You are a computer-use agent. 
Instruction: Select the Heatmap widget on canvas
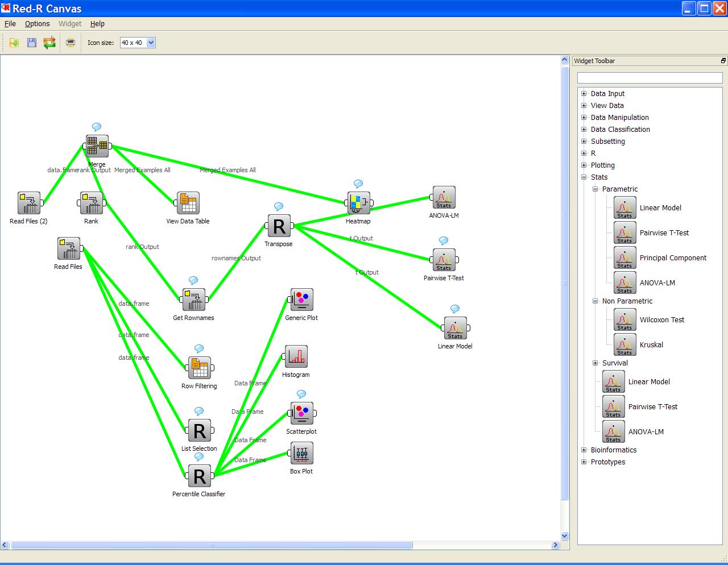(358, 203)
